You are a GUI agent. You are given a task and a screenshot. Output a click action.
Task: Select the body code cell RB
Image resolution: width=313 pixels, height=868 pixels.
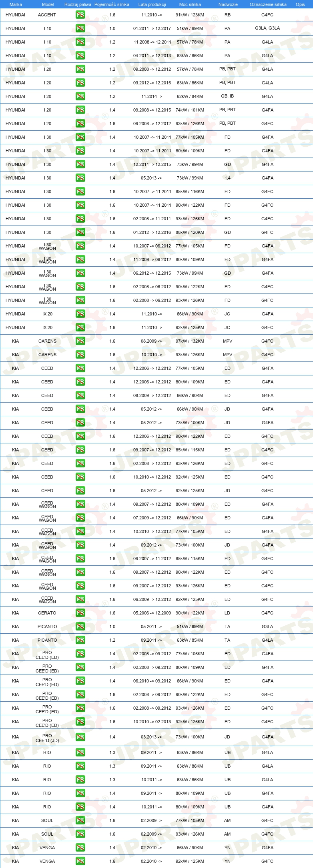227,15
